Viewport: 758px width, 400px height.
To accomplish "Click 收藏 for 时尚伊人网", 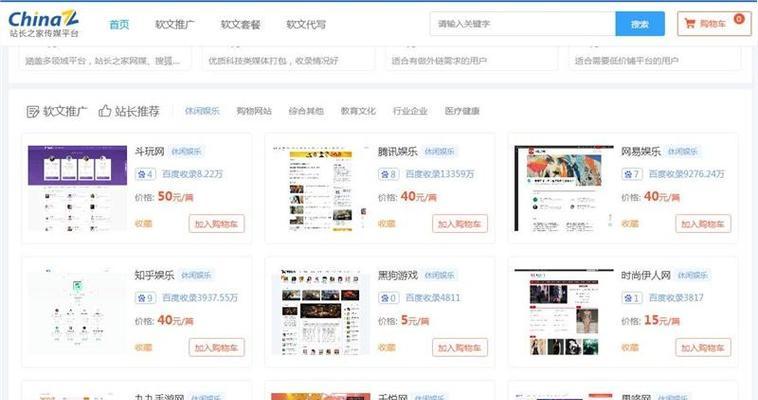I will pyautogui.click(x=629, y=347).
